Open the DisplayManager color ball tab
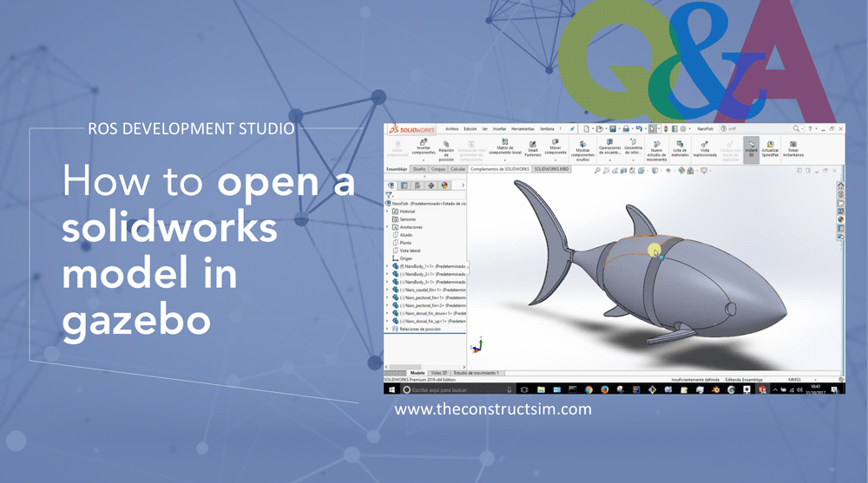The image size is (868, 483). point(444,186)
